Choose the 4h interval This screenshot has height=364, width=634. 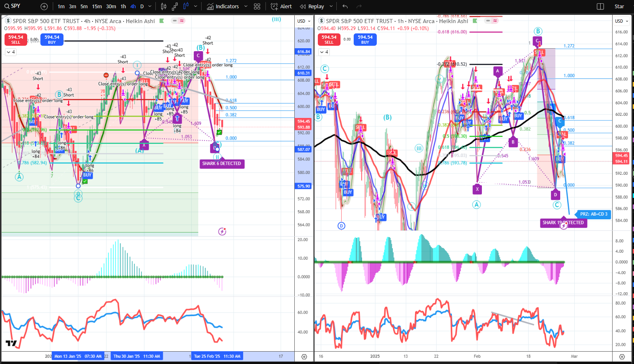(x=133, y=7)
